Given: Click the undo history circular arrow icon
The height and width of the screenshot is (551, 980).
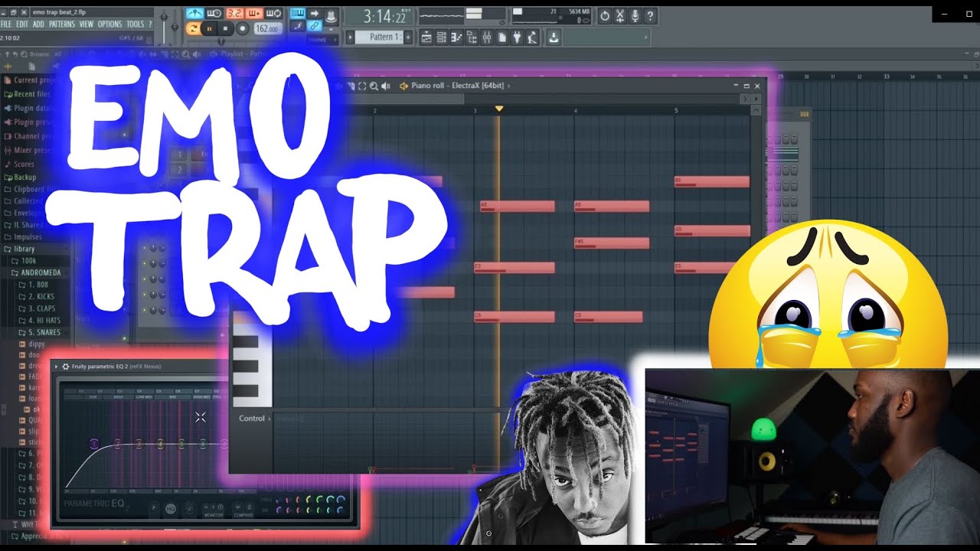Looking at the screenshot, I should click(605, 16).
